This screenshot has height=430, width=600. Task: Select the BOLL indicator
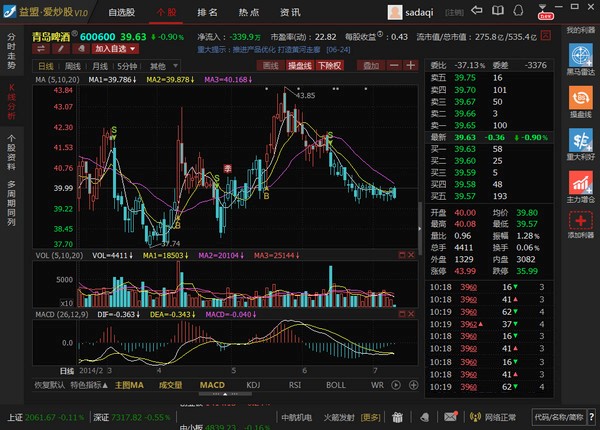[x=336, y=385]
